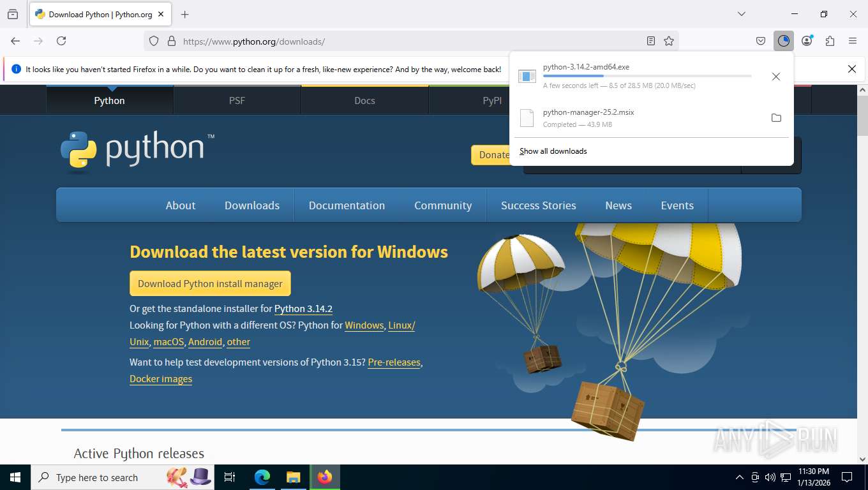Switch to the PyPI tab
868x490 pixels.
click(x=493, y=100)
